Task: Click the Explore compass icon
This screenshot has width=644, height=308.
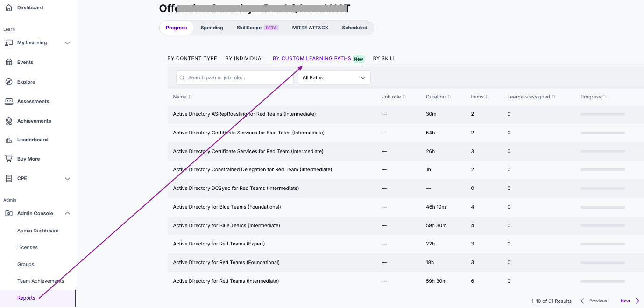Action: 8,82
